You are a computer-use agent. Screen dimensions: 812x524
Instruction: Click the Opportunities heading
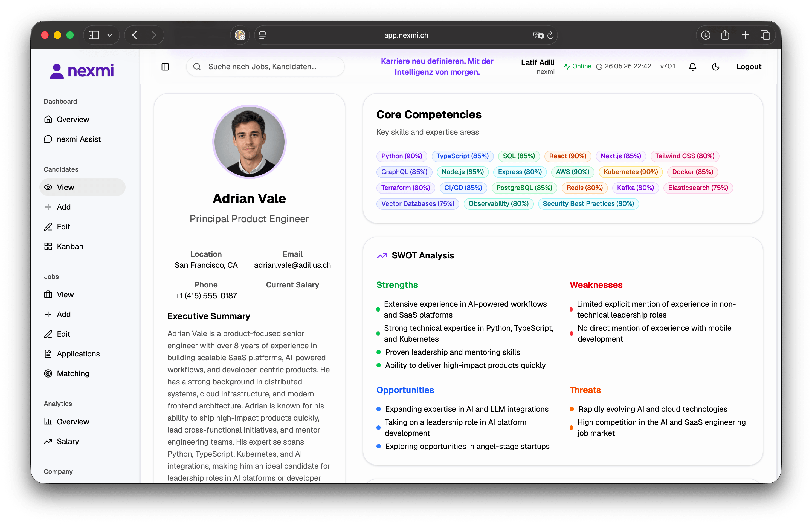pos(405,390)
